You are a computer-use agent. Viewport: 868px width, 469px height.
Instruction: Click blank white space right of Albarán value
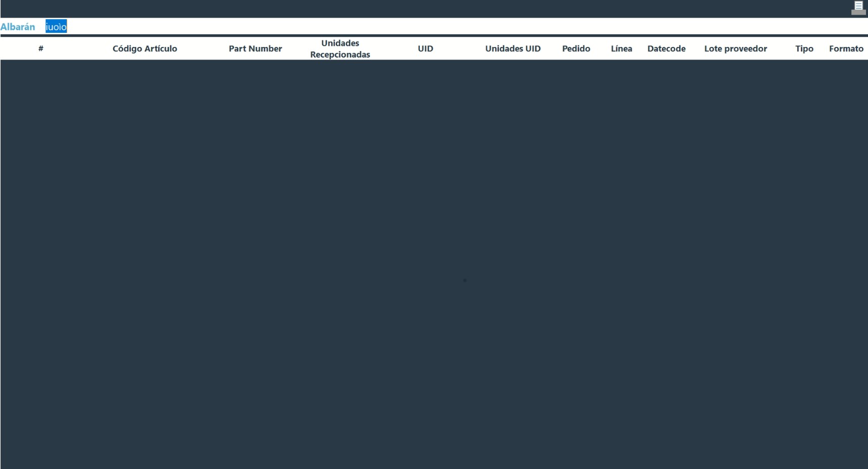[x=404, y=27]
